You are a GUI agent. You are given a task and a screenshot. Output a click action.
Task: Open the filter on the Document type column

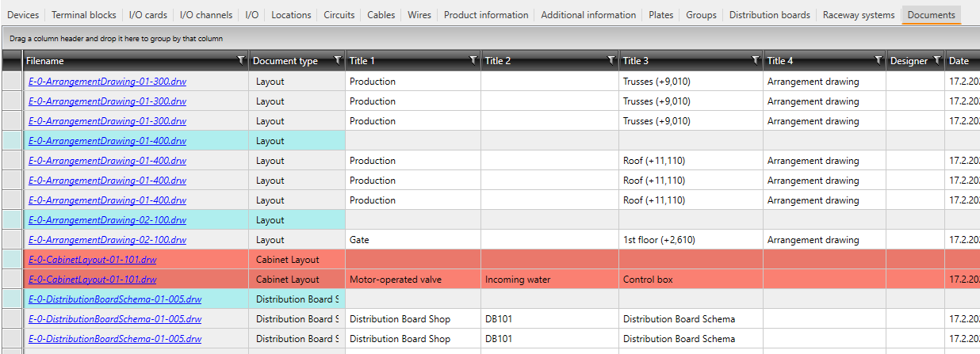coord(337,60)
